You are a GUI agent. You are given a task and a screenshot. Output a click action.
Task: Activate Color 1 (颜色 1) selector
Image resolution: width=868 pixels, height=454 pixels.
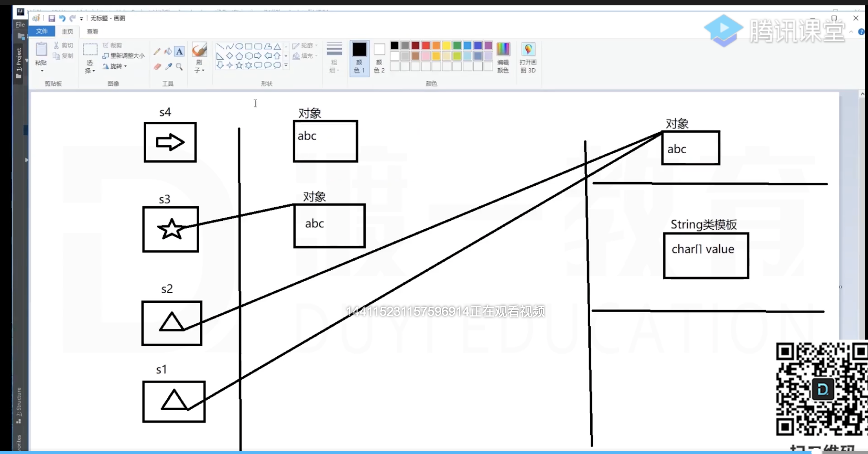359,58
